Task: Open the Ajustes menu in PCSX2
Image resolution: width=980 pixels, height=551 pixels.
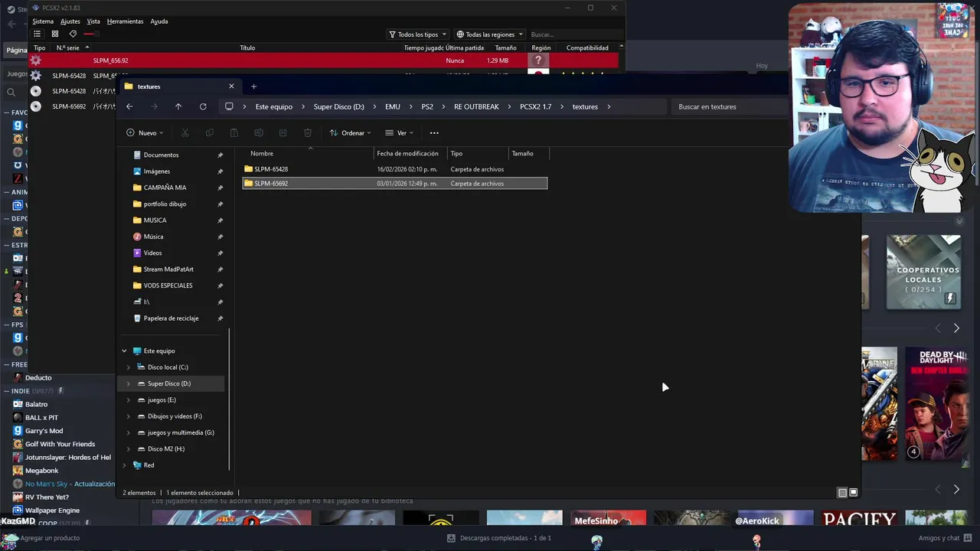Action: [x=70, y=21]
